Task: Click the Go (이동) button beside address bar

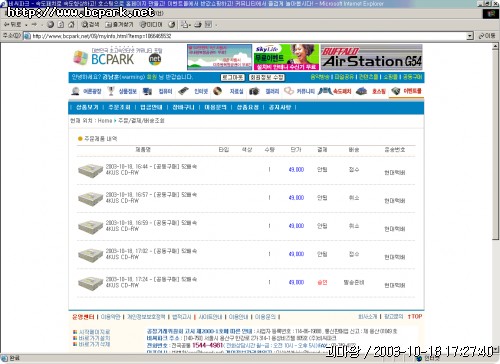Action: pyautogui.click(x=487, y=36)
